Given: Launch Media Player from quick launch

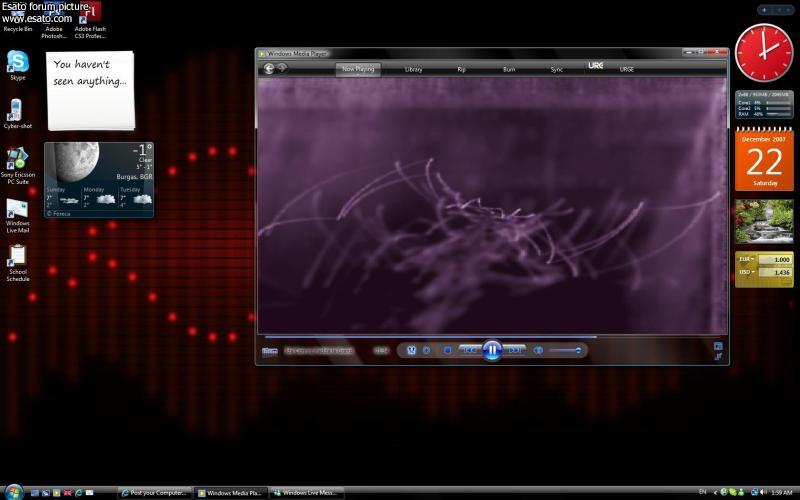Looking at the screenshot, I should pos(57,493).
